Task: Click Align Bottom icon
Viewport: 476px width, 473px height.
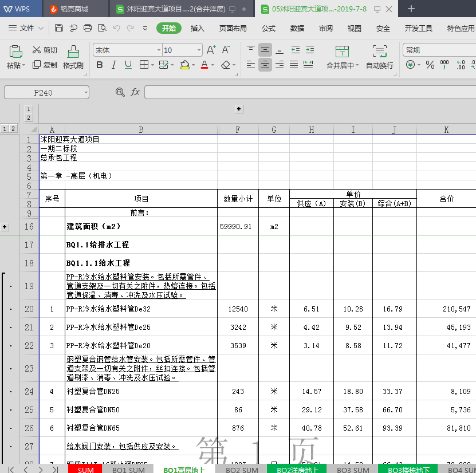Action: 280,50
